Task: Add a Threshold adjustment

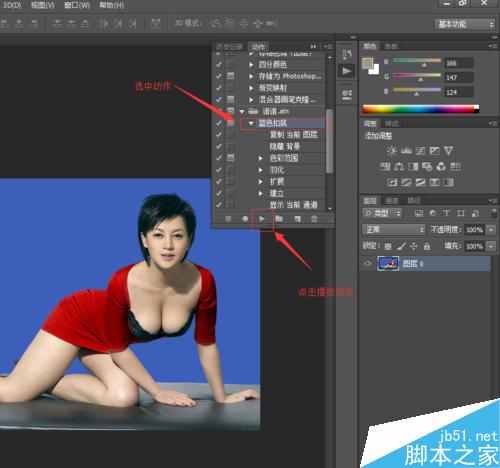Action: coord(420,182)
